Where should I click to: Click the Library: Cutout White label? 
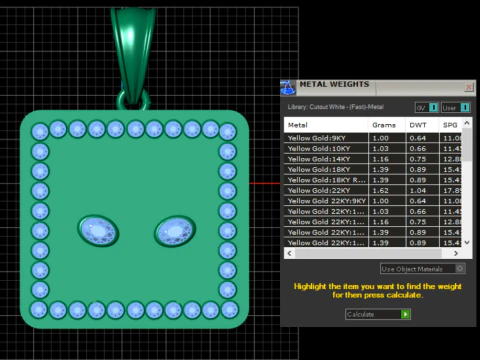point(336,107)
